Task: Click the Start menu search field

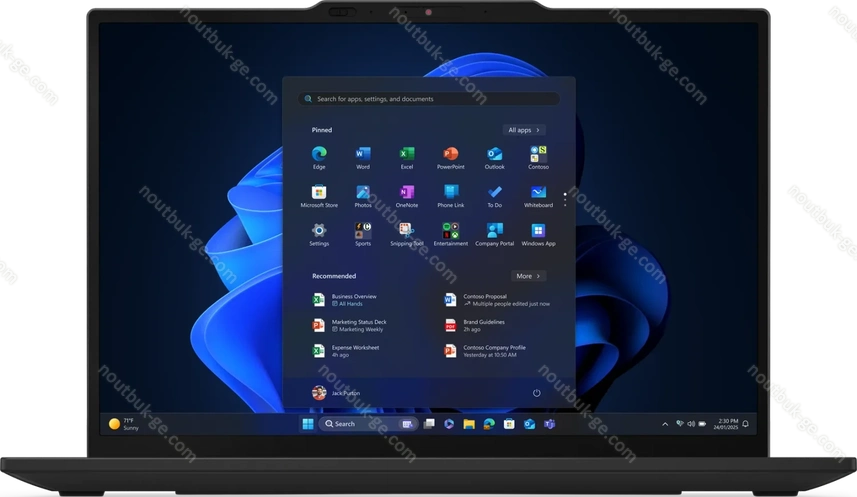Action: (x=428, y=99)
